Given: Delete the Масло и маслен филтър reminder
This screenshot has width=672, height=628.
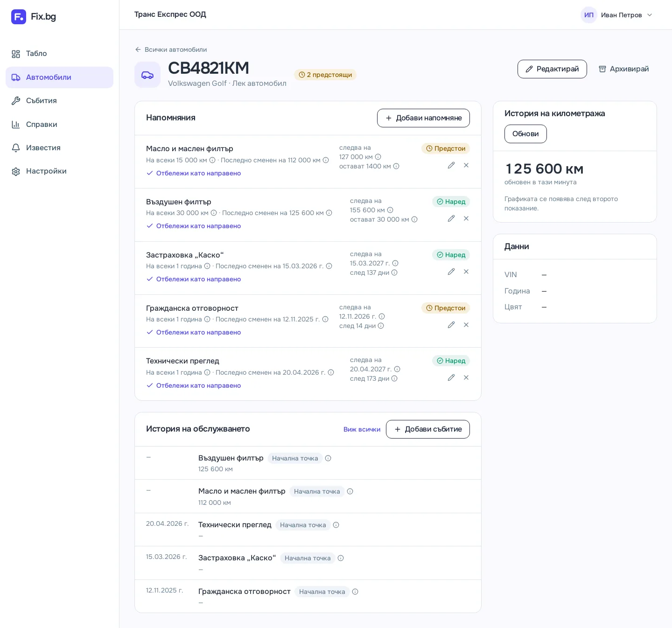Looking at the screenshot, I should coord(466,165).
